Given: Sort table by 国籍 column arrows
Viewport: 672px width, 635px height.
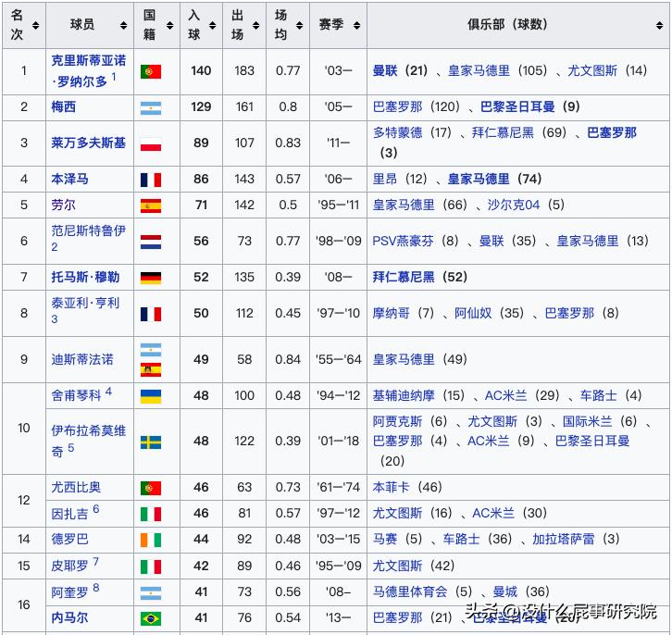Looking at the screenshot, I should click(x=169, y=25).
